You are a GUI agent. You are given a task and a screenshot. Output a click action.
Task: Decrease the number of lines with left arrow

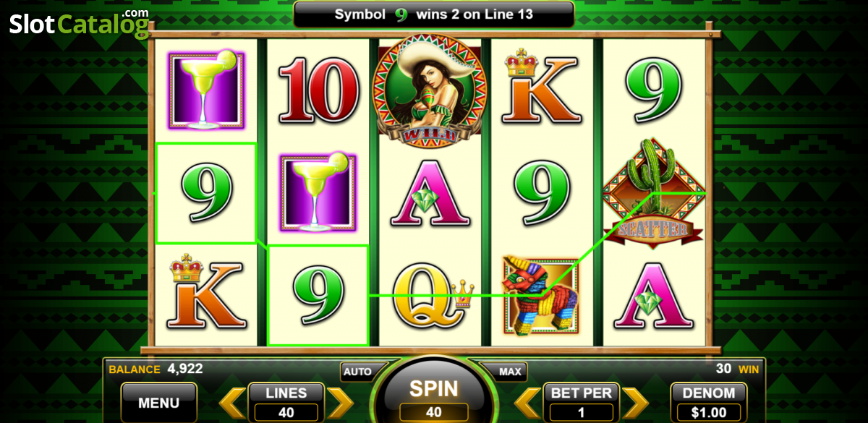pyautogui.click(x=233, y=403)
